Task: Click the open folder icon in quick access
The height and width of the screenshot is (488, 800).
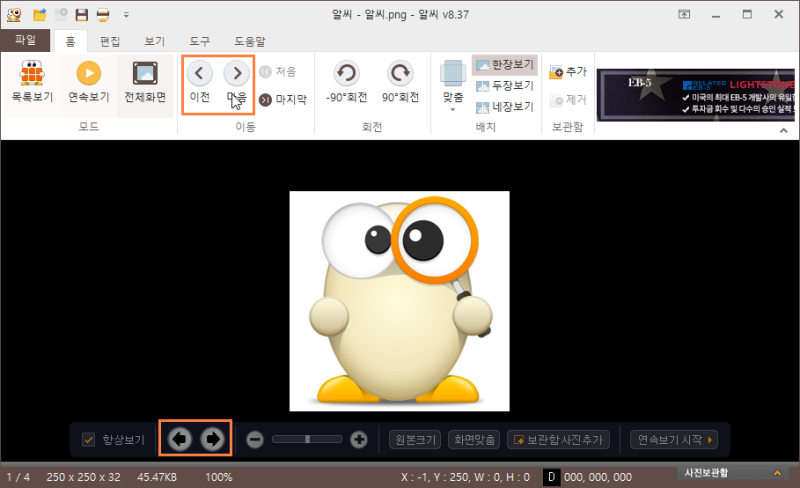Action: 40,15
